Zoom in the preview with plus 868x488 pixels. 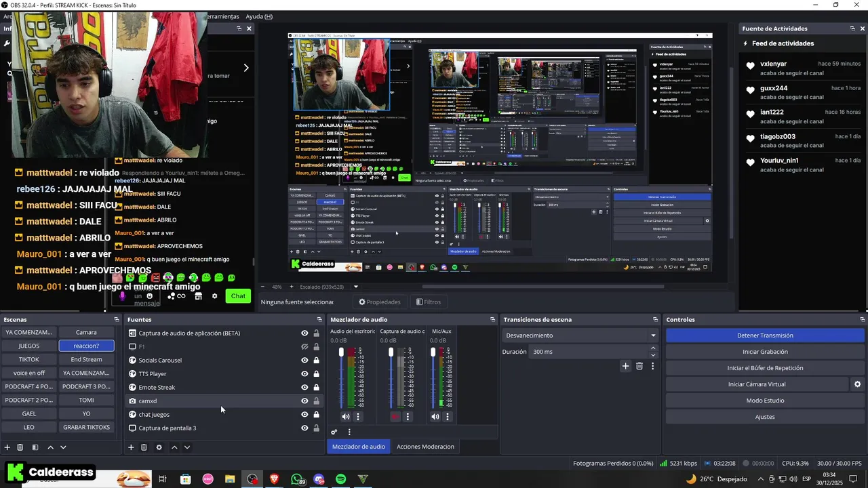(291, 287)
